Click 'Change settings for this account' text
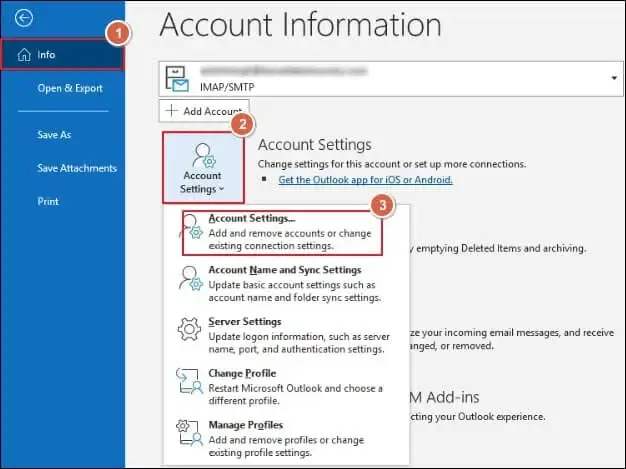The image size is (626, 469). (x=392, y=164)
